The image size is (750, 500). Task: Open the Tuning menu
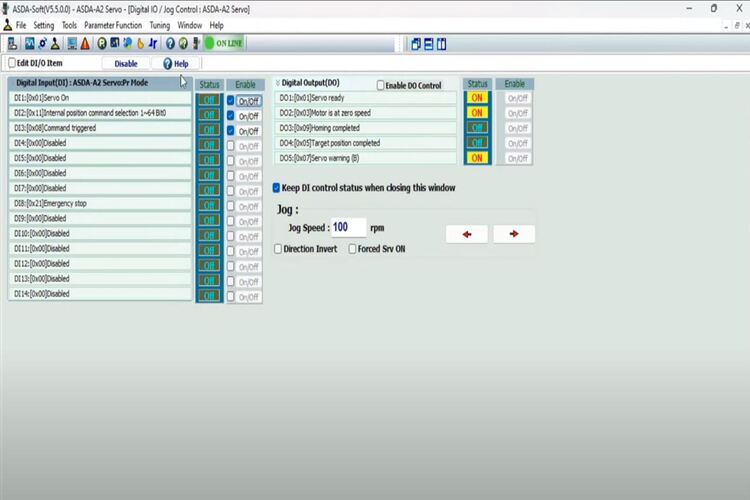pyautogui.click(x=160, y=25)
